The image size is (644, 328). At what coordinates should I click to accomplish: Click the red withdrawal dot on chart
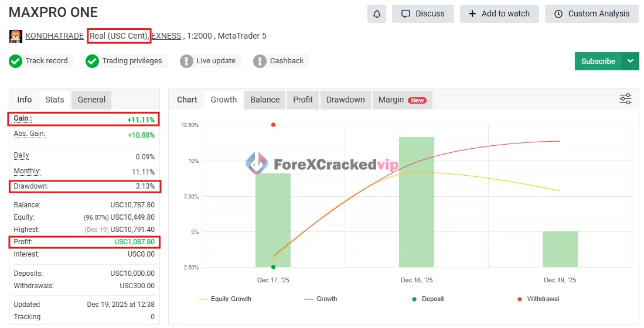[x=273, y=125]
